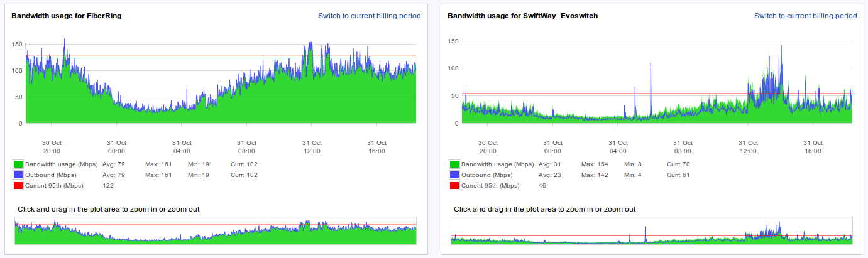Click SwiftWay_Evoswitch x-axis label '31 Oct 16:00'
The width and height of the screenshot is (868, 258).
(813, 147)
